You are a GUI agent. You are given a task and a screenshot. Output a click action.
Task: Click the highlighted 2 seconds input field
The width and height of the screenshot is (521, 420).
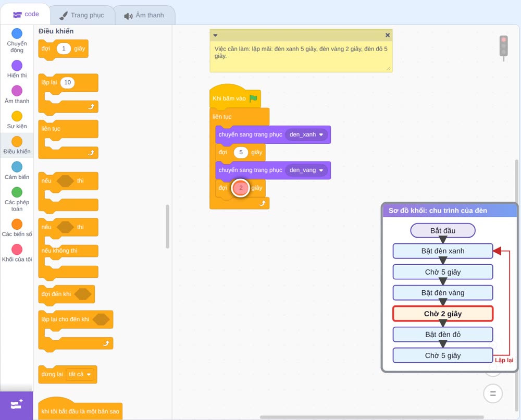pyautogui.click(x=241, y=188)
